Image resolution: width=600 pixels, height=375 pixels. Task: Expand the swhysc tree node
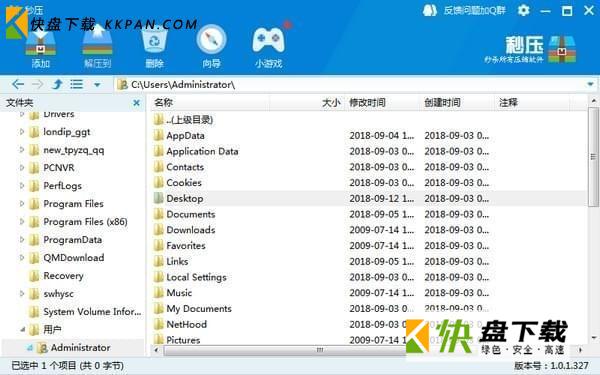[x=22, y=293]
